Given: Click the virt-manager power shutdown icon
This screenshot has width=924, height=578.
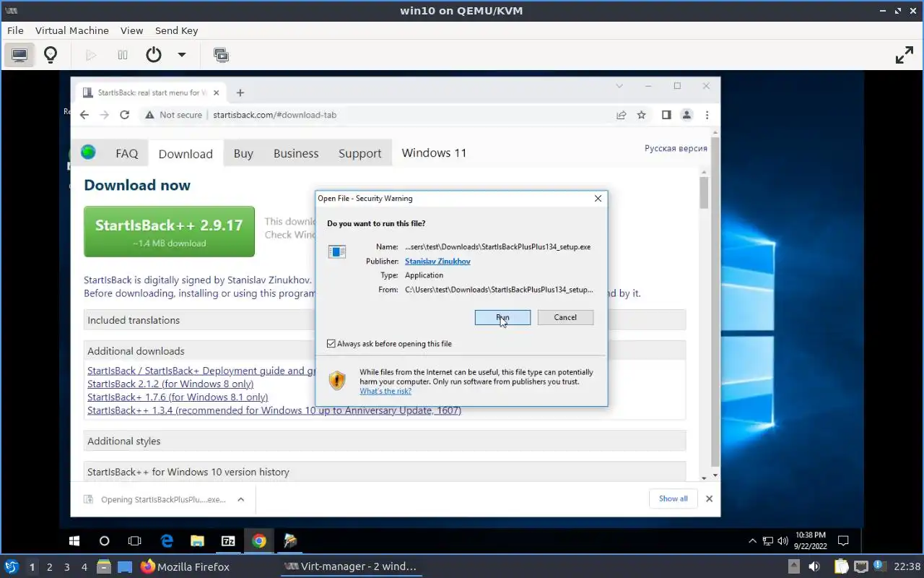Looking at the screenshot, I should tap(154, 55).
